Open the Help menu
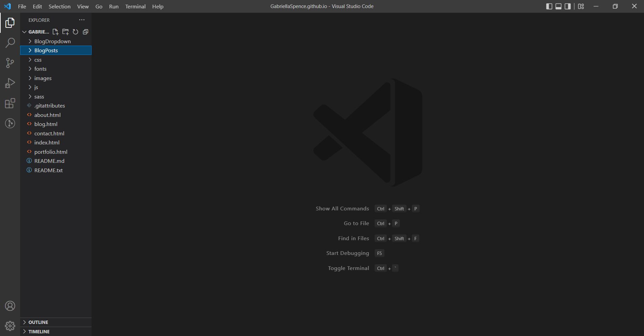 click(158, 6)
